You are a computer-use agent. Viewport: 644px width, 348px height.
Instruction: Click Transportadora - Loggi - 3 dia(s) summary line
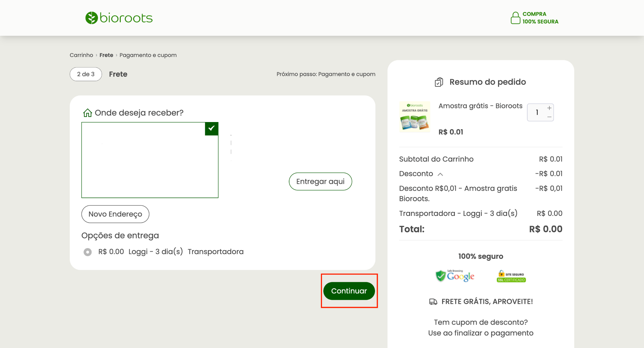[481, 214]
